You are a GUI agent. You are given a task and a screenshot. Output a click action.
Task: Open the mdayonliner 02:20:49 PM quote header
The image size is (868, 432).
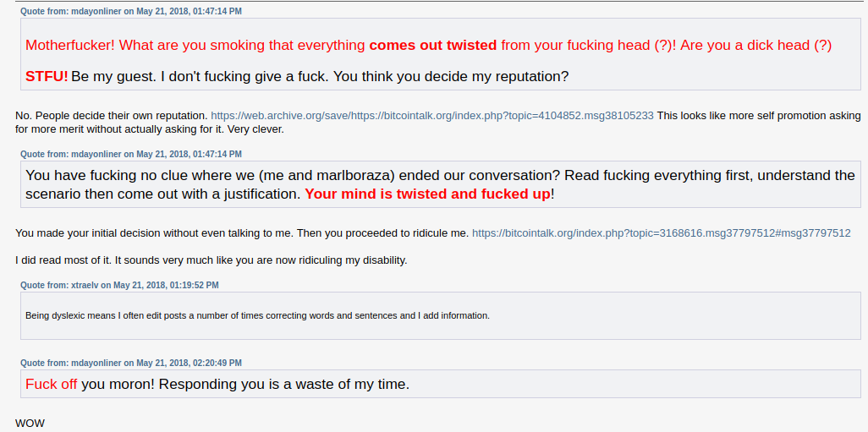click(x=131, y=363)
